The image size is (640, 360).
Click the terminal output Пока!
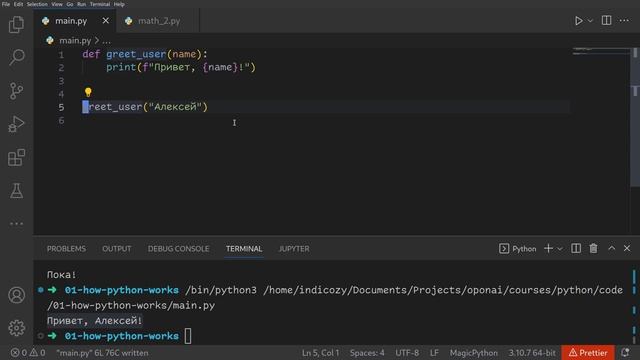(x=61, y=275)
